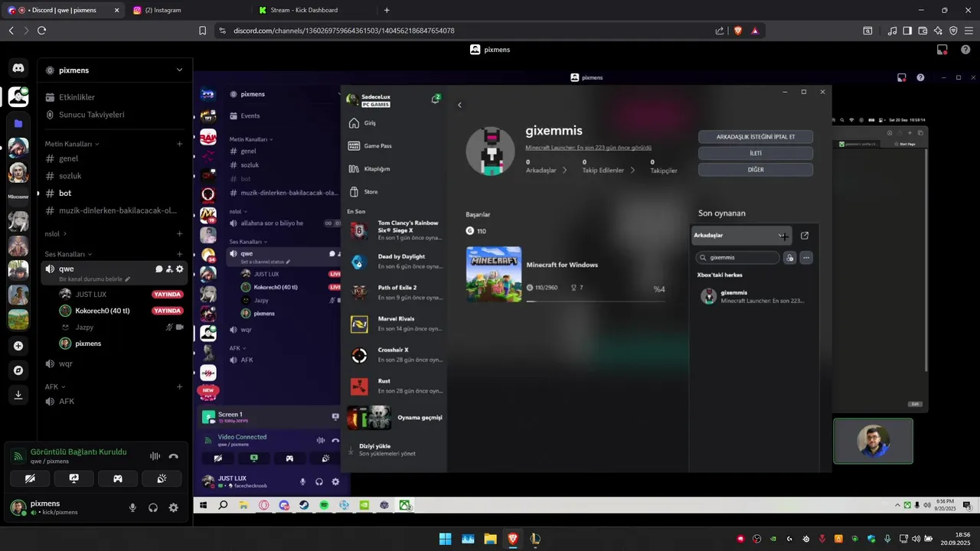Collapse Metin Kanalları category

(72, 144)
